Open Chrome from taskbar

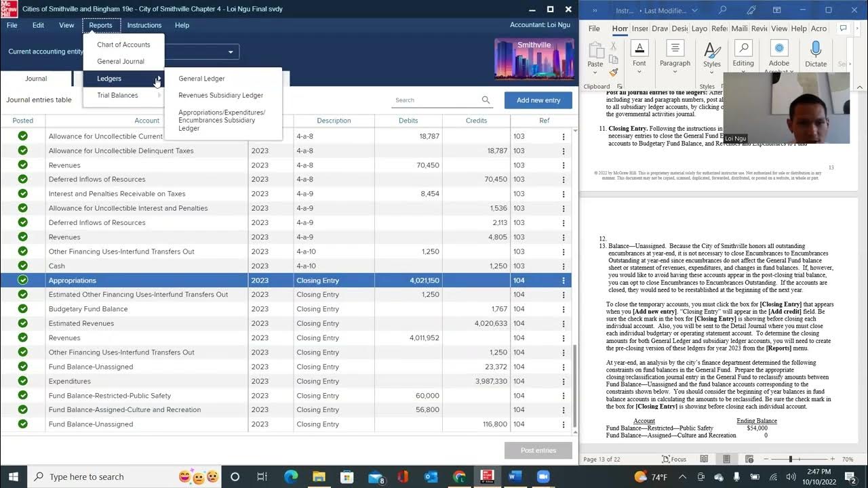pyautogui.click(x=459, y=476)
